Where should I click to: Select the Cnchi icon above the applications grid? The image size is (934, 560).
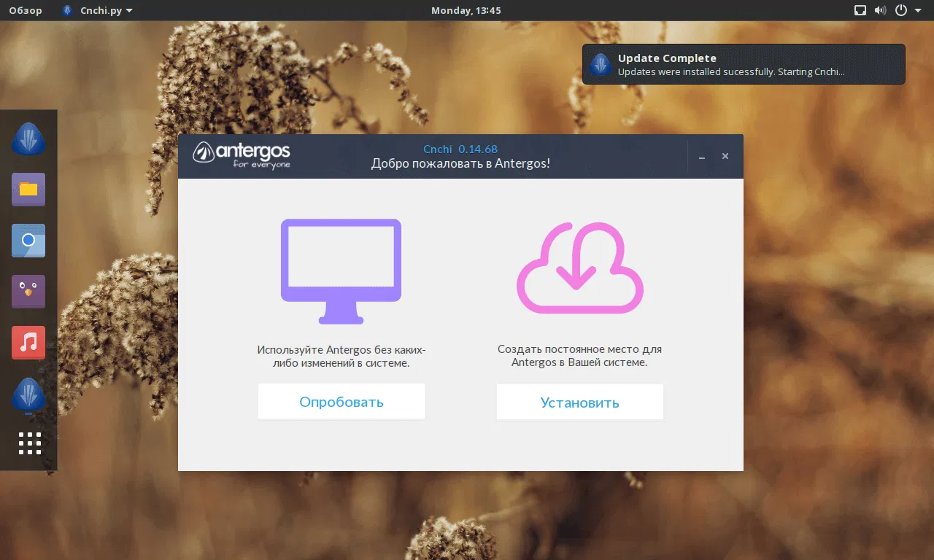pos(28,394)
